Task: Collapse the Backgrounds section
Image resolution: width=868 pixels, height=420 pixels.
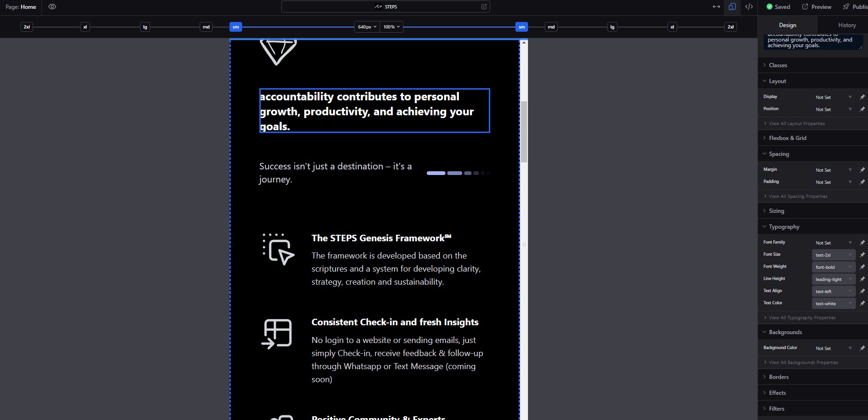Action: [x=813, y=332]
